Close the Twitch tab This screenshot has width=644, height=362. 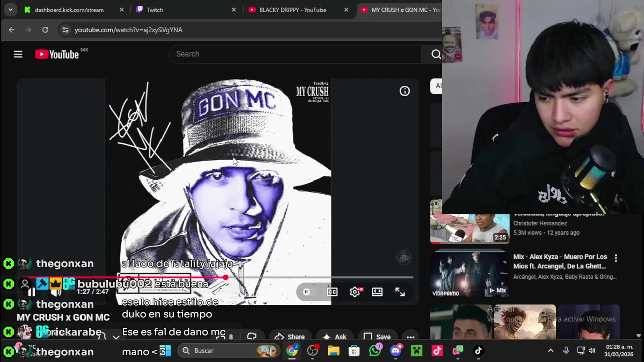(x=233, y=10)
